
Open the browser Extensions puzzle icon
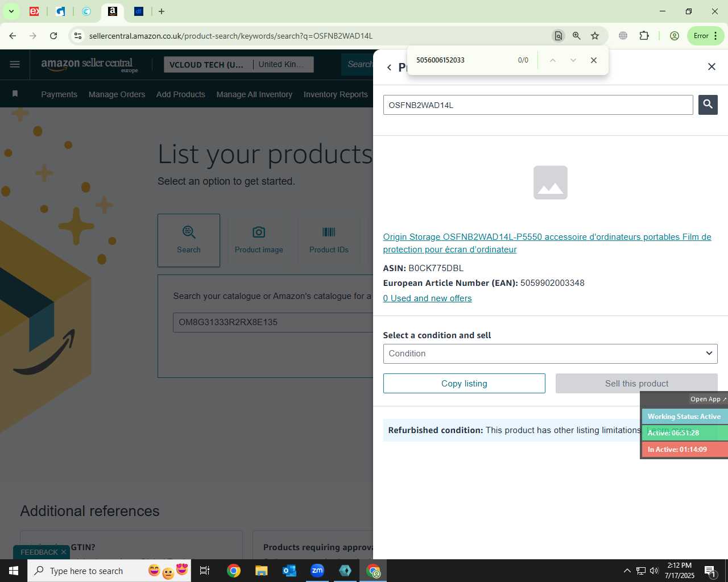[x=644, y=36]
